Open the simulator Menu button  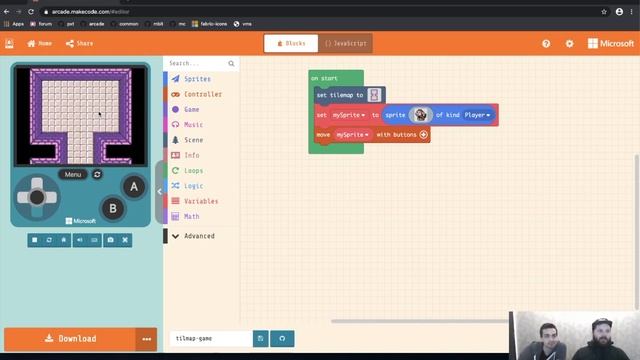(73, 174)
